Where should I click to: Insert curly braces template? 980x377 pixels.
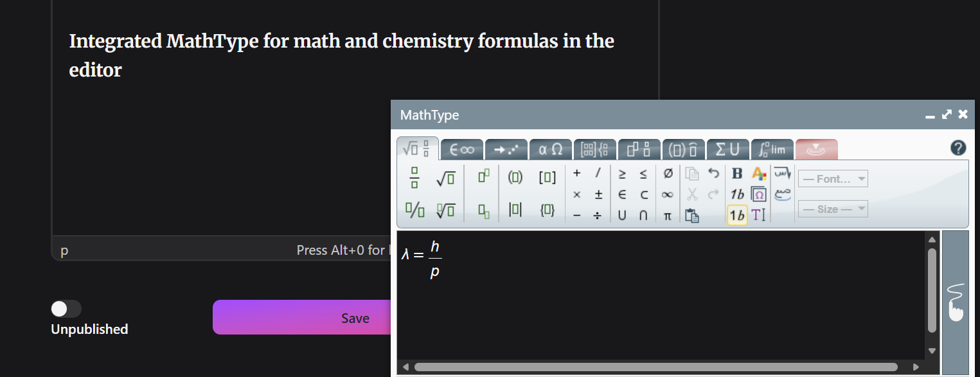coord(548,210)
